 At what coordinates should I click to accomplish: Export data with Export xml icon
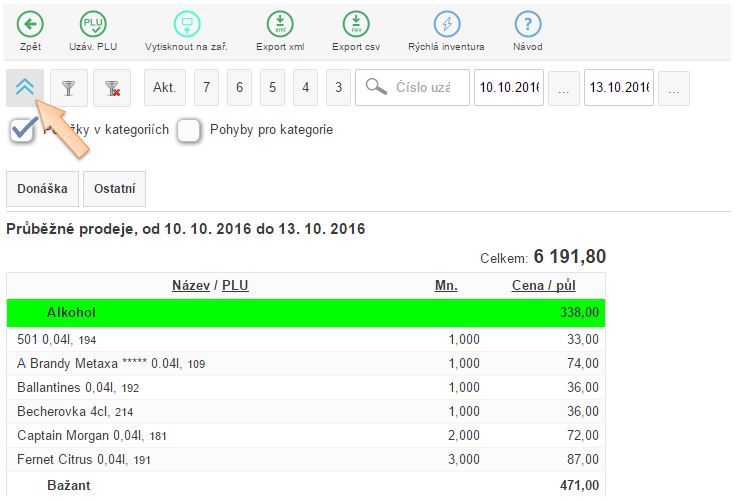coord(280,25)
